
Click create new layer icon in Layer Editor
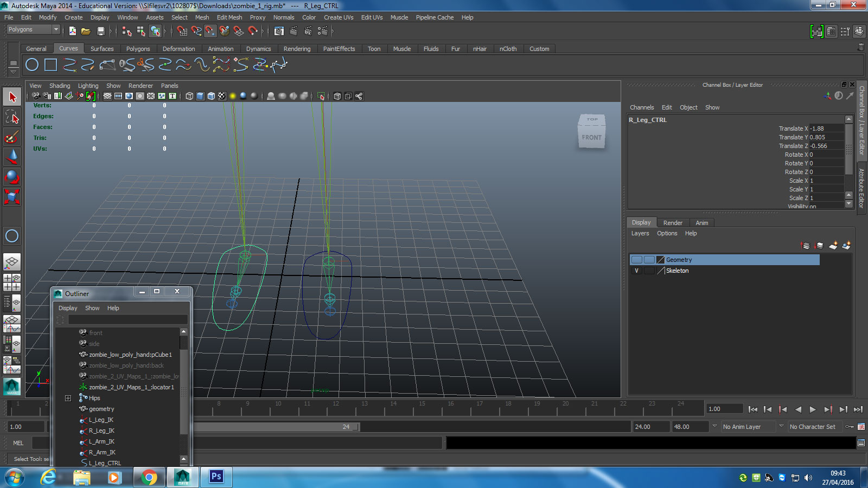pos(833,246)
